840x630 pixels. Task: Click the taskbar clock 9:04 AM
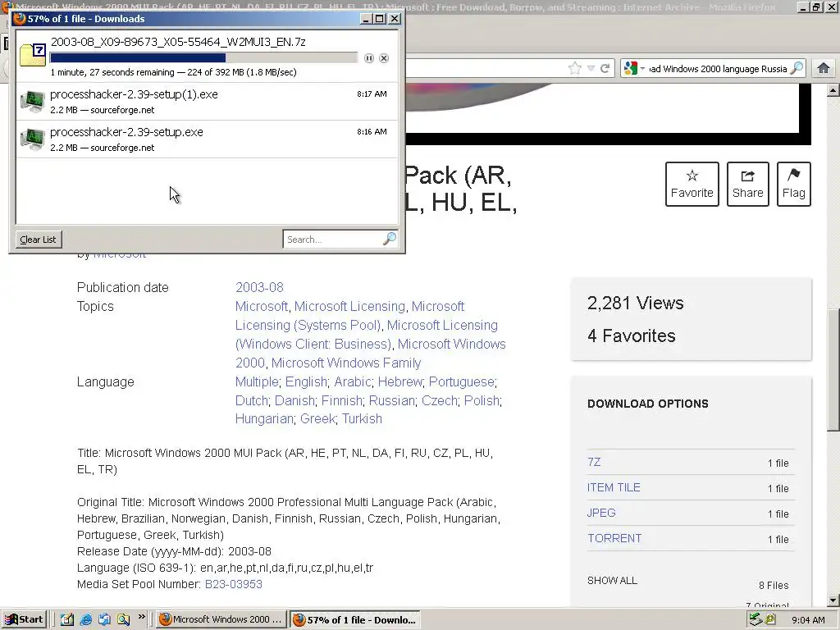tap(808, 620)
